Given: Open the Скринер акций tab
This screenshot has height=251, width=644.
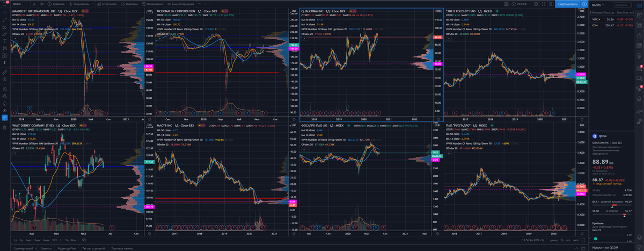Looking at the screenshot, I should pyautogui.click(x=23, y=248).
